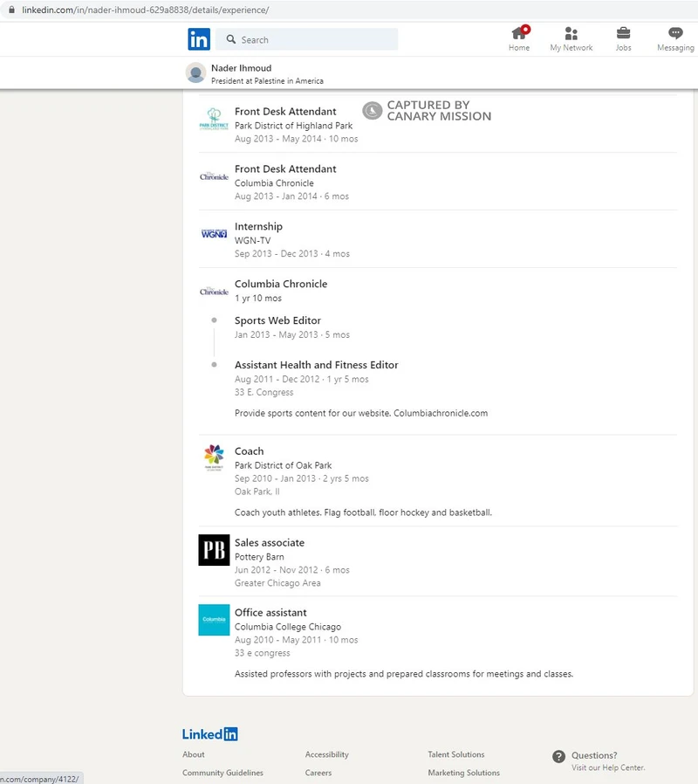Screen dimensions: 698x784
Task: Click the Park District of Highland Park company name
Action: [x=294, y=126]
